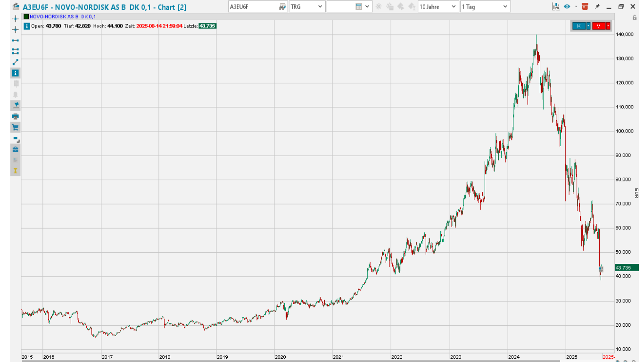Click the greyed list details icon in sidebar
This screenshot has width=644, height=362.
click(x=16, y=160)
